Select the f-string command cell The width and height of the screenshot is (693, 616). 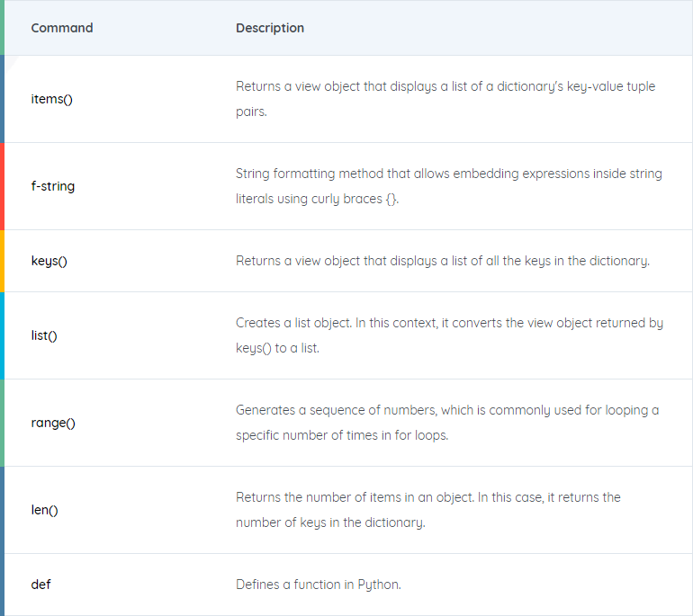52,186
